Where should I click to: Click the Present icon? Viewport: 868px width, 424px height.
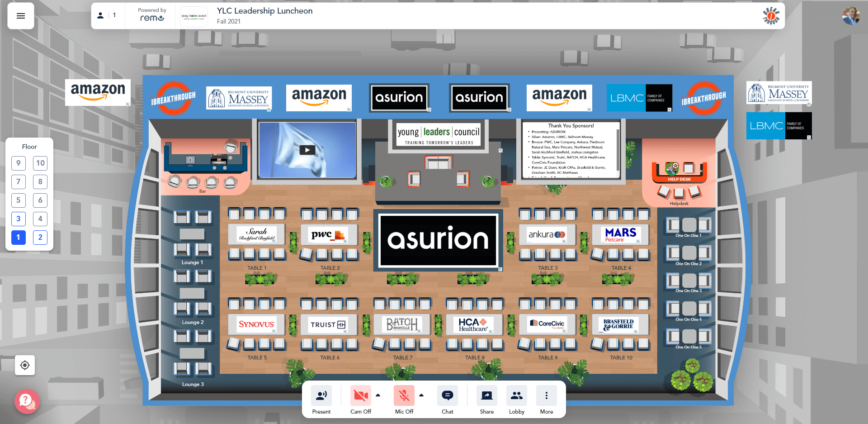click(x=321, y=395)
